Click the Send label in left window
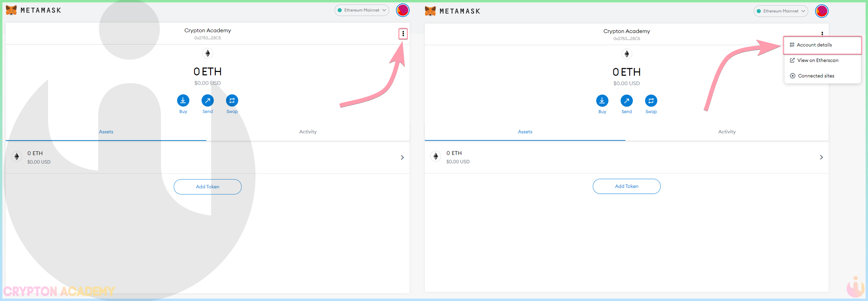 (x=208, y=112)
